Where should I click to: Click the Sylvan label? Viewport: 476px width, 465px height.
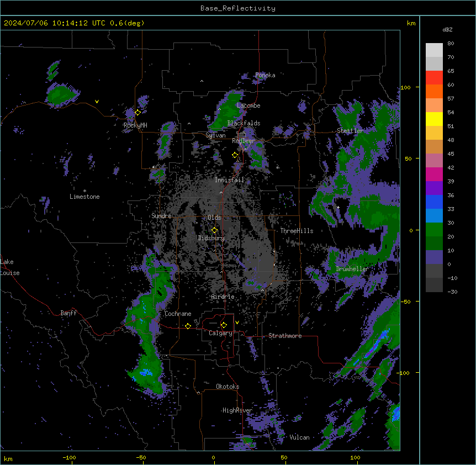(215, 135)
